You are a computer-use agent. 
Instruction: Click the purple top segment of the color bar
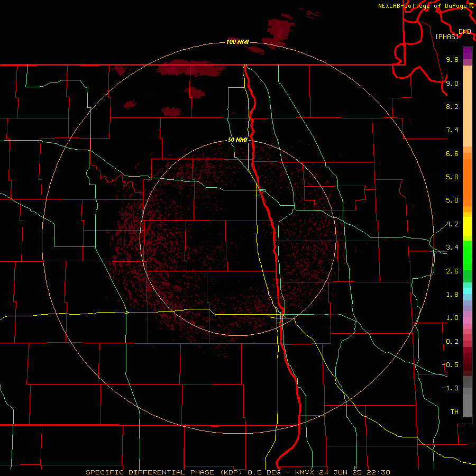click(467, 53)
